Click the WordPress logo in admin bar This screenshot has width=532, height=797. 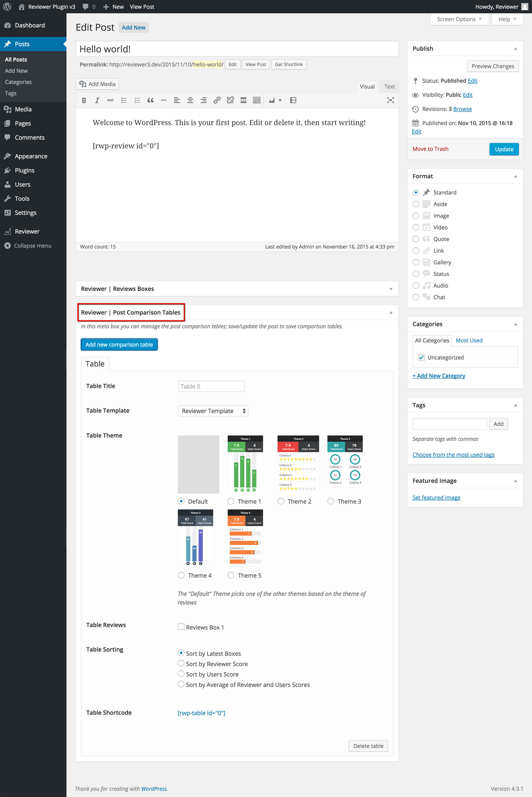[x=7, y=6]
